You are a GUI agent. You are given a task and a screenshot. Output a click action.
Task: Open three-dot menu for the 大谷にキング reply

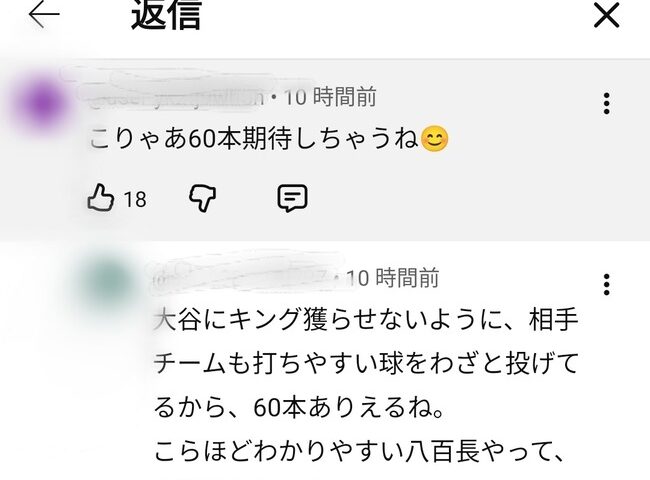pos(606,284)
